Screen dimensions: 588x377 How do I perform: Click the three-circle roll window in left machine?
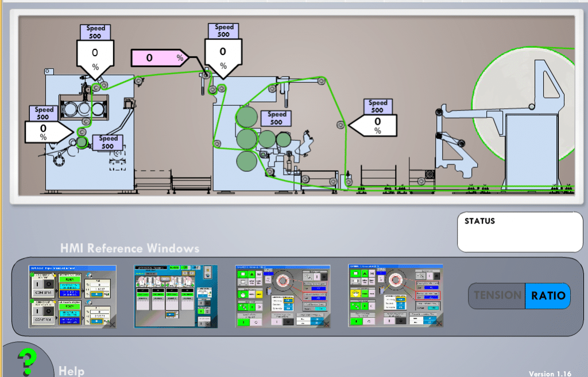[85, 109]
